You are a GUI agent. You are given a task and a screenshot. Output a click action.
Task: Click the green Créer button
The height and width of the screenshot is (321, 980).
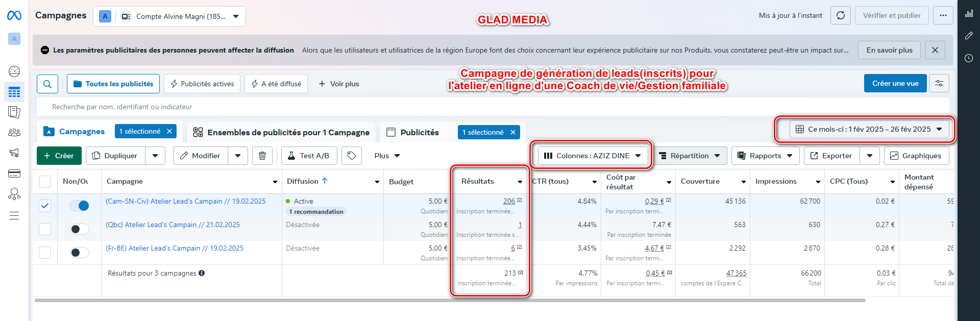point(59,156)
